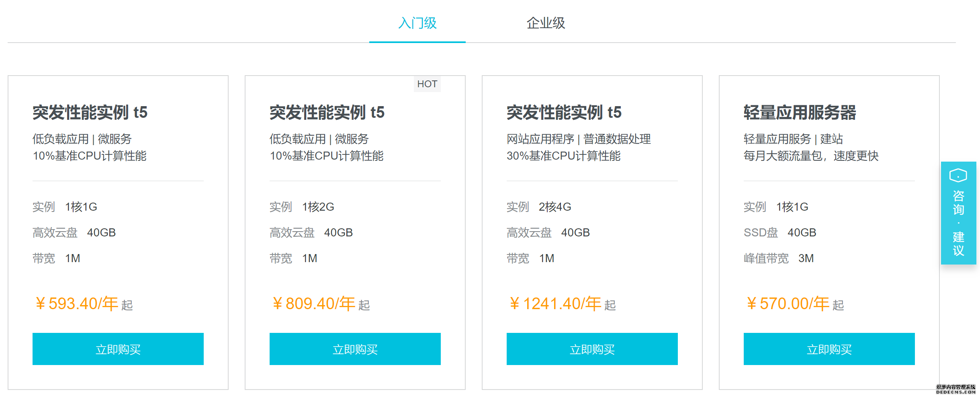Switch to the 企业级 tab

pos(545,24)
